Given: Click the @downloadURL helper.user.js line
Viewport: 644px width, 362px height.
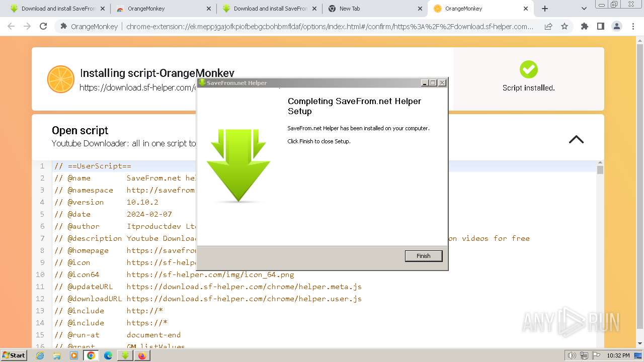Looking at the screenshot, I should pos(208,299).
